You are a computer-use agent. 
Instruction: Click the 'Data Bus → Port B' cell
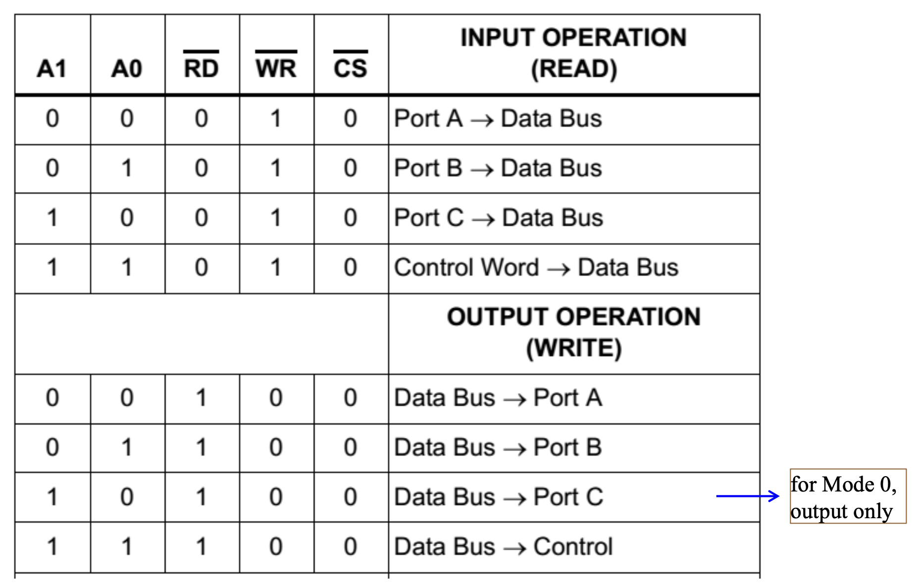click(498, 447)
